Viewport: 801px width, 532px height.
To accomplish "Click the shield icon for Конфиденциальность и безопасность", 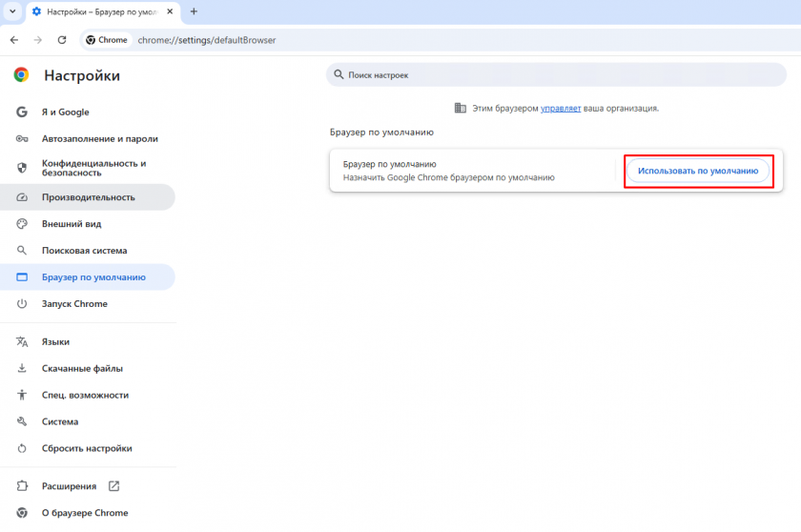I will click(x=22, y=168).
